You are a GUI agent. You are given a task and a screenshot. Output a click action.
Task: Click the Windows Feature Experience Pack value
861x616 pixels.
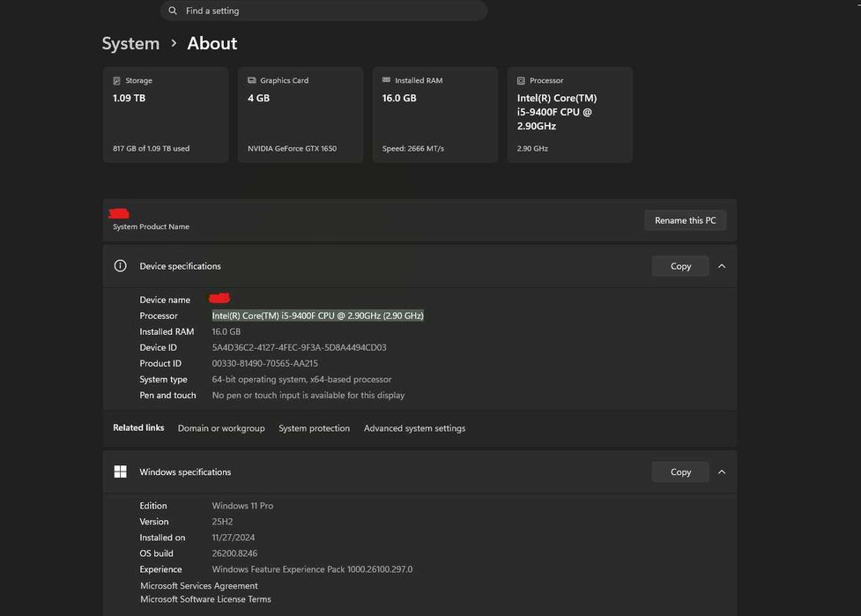(x=312, y=569)
